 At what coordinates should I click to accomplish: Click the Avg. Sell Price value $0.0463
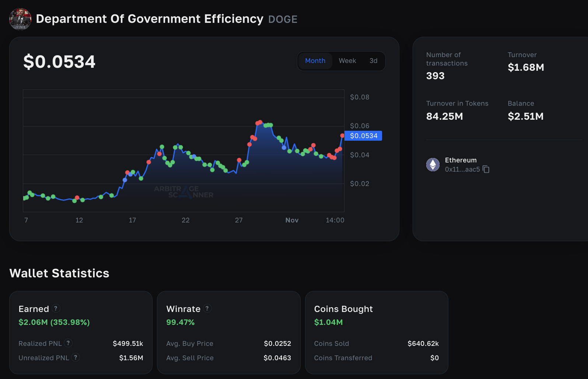[277, 358]
